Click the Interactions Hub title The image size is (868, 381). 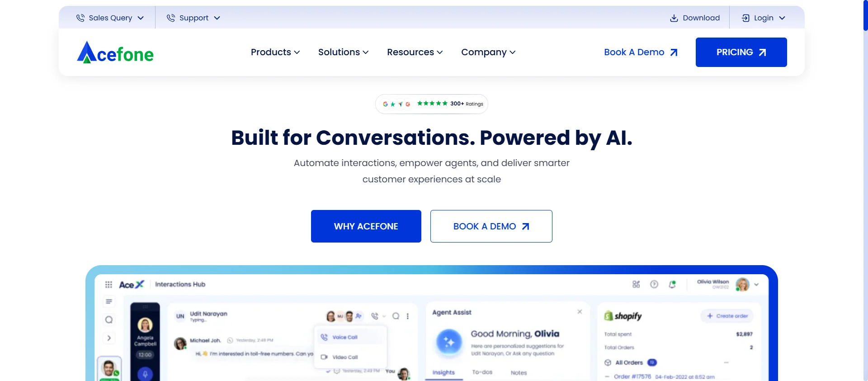point(180,284)
